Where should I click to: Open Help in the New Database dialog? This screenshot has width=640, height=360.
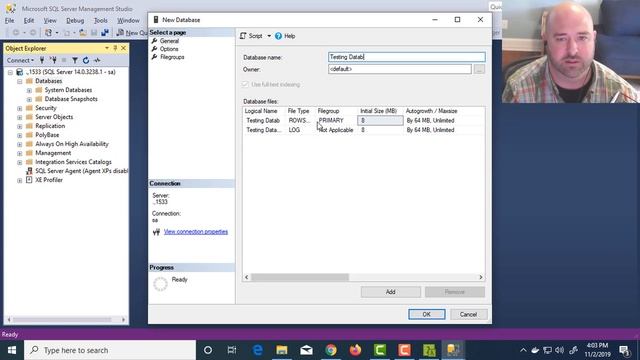[285, 36]
